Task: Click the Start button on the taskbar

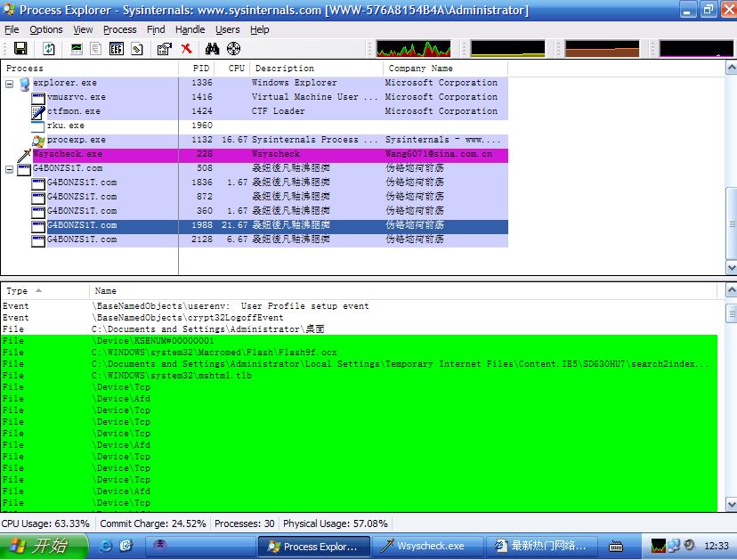Action: point(45,546)
